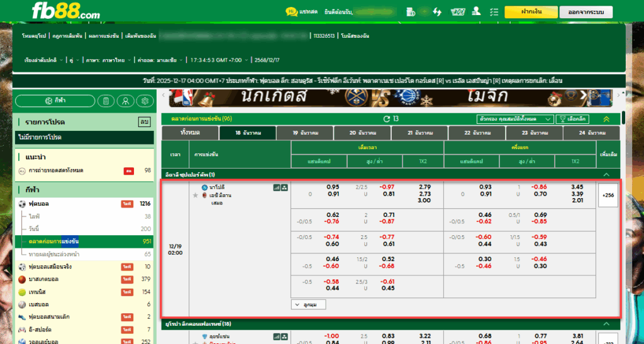
Task: Open the โบนัสของฉัน my bonus link
Action: 355,36
